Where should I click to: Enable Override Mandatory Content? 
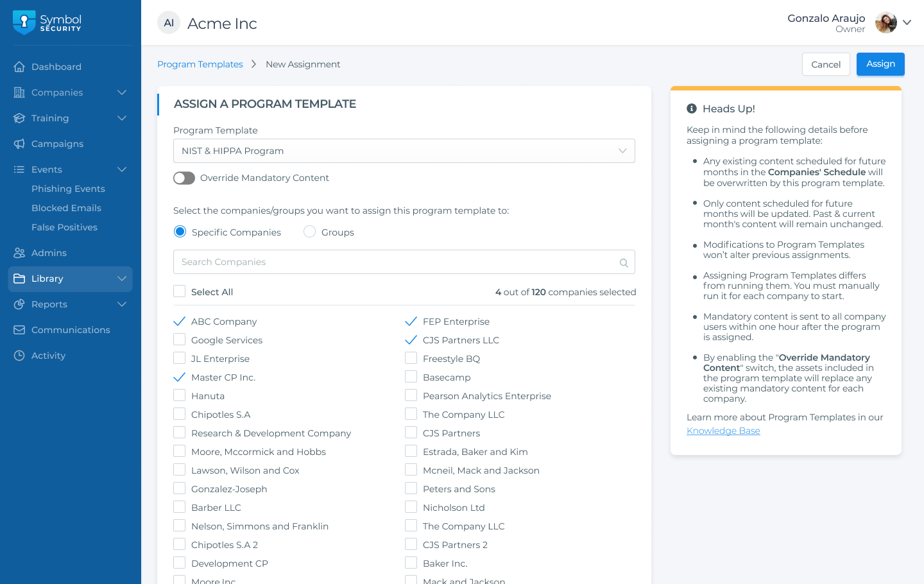tap(184, 178)
